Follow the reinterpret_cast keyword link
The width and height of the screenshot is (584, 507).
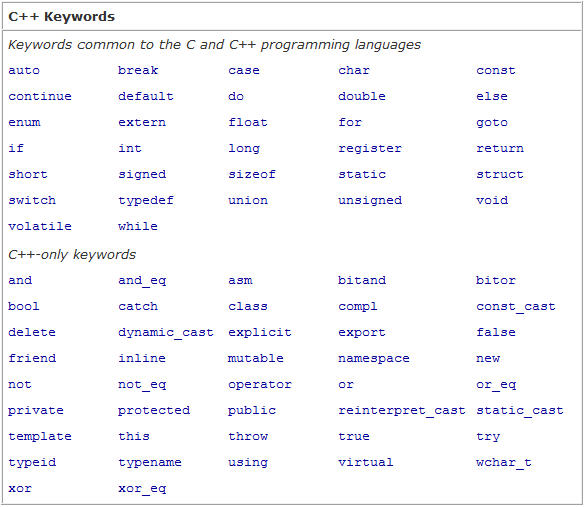click(402, 411)
